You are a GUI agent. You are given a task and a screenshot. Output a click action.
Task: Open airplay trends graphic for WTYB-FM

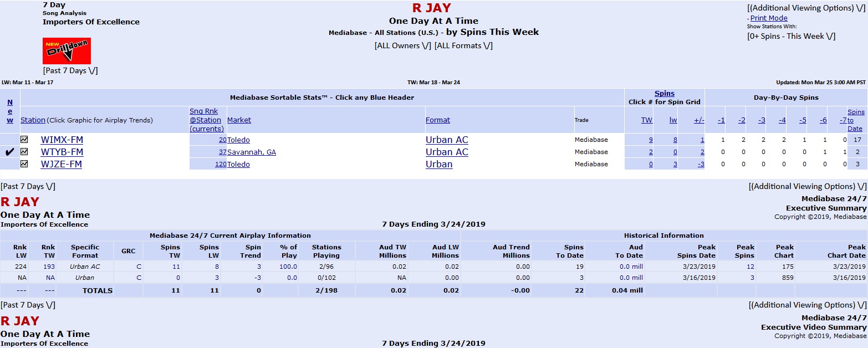click(24, 152)
